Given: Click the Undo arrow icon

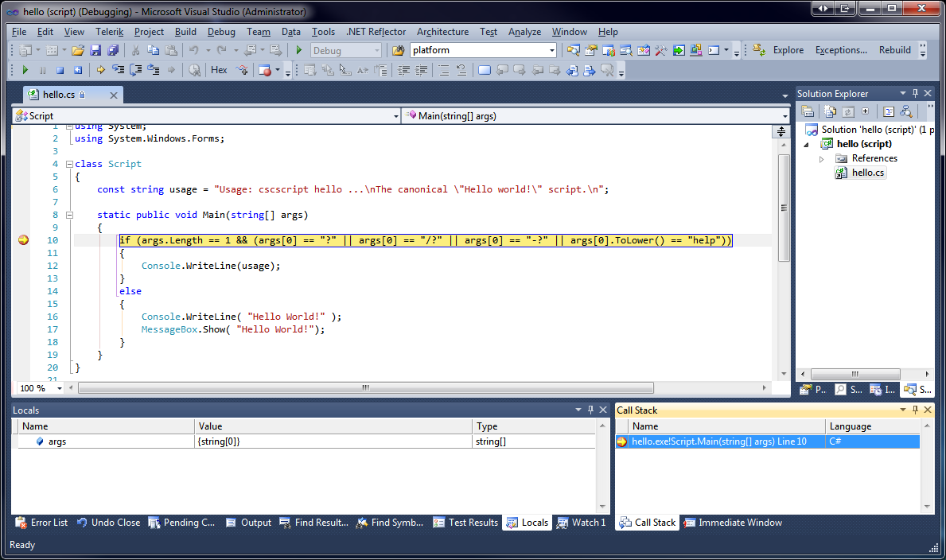Looking at the screenshot, I should pyautogui.click(x=193, y=50).
